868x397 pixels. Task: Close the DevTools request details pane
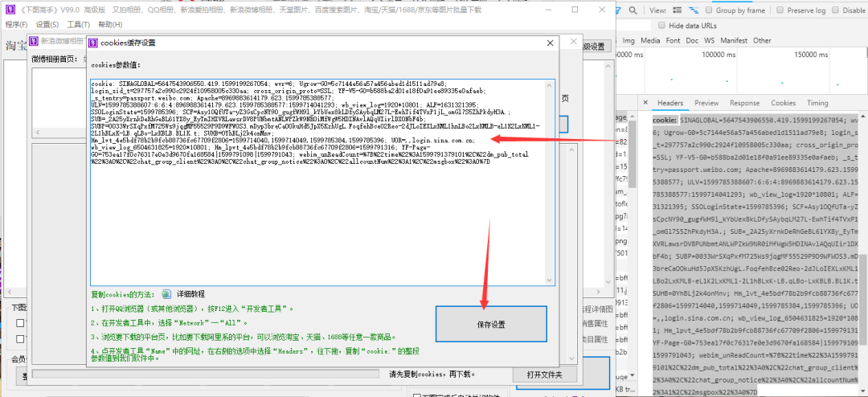[x=645, y=103]
